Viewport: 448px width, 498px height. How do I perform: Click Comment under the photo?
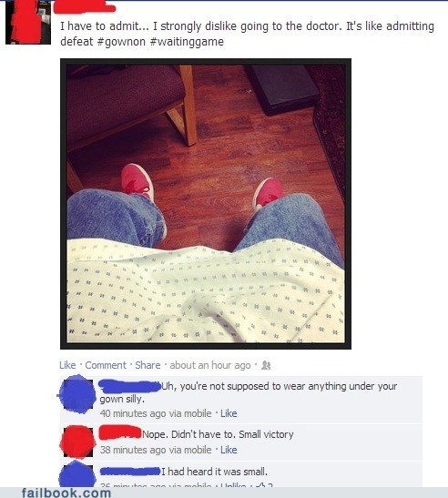pyautogui.click(x=106, y=365)
